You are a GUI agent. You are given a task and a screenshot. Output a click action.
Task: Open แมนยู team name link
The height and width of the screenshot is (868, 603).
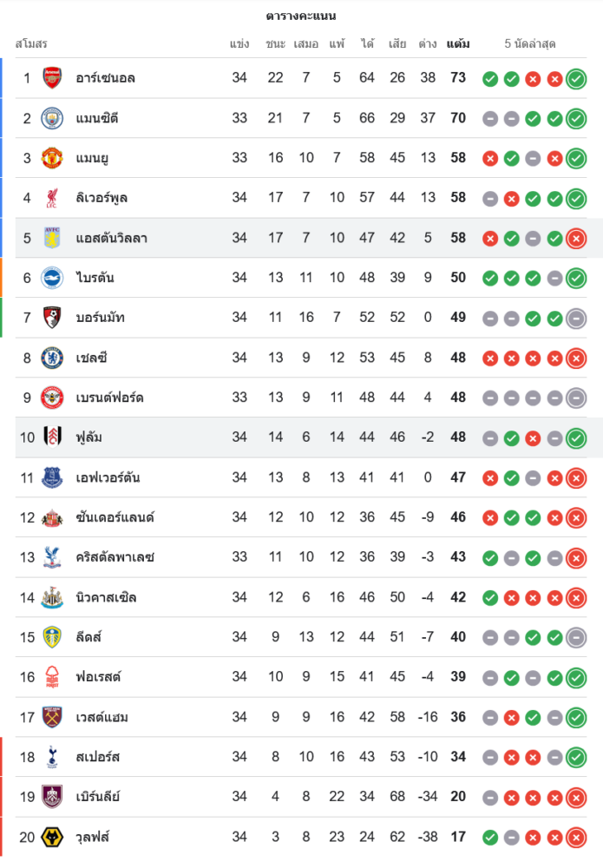click(x=92, y=158)
